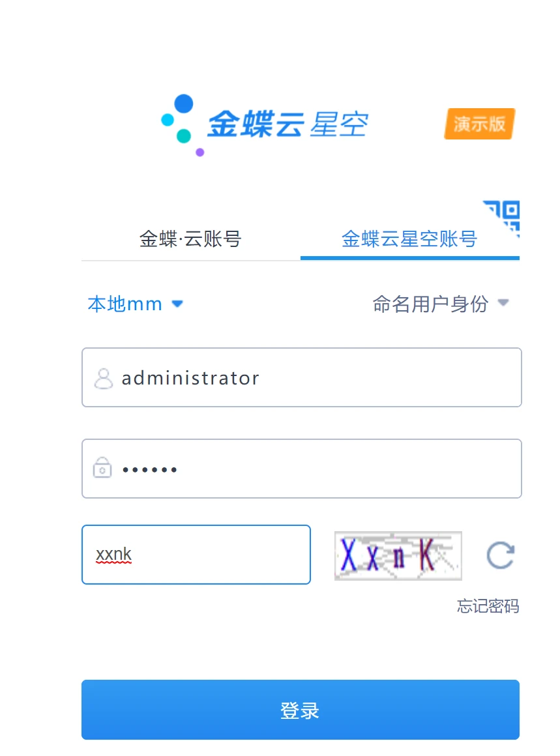Switch to the 金蝶·云账号 tab
This screenshot has height=756, width=560.
tap(190, 239)
